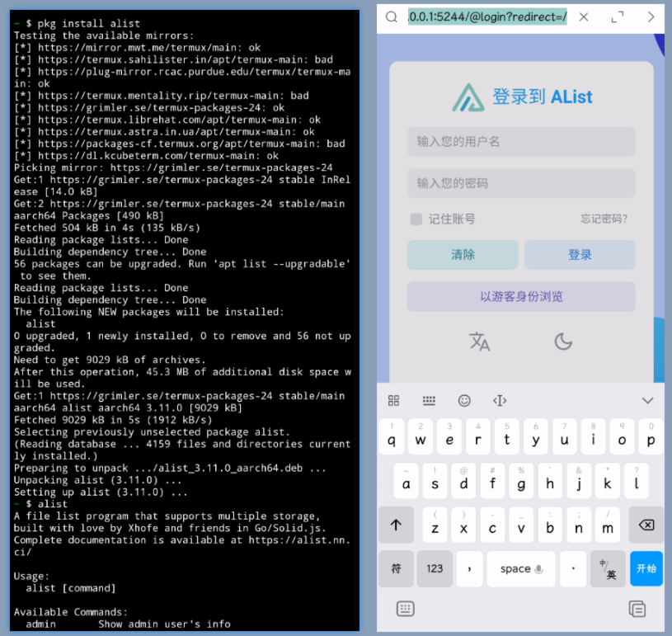The image size is (672, 636).
Task: Clear the URL with the X icon
Action: click(584, 17)
